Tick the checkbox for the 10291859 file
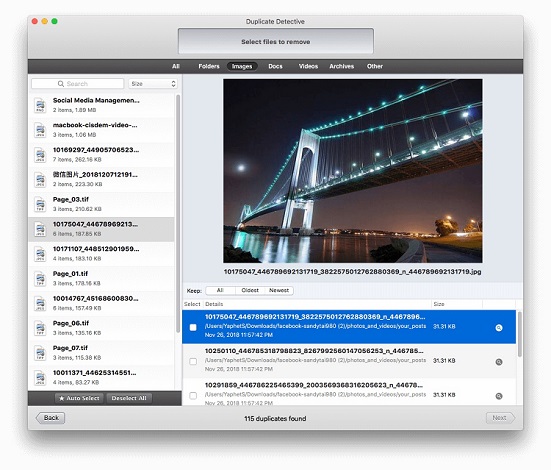Image resolution: width=551 pixels, height=470 pixels. click(x=193, y=395)
